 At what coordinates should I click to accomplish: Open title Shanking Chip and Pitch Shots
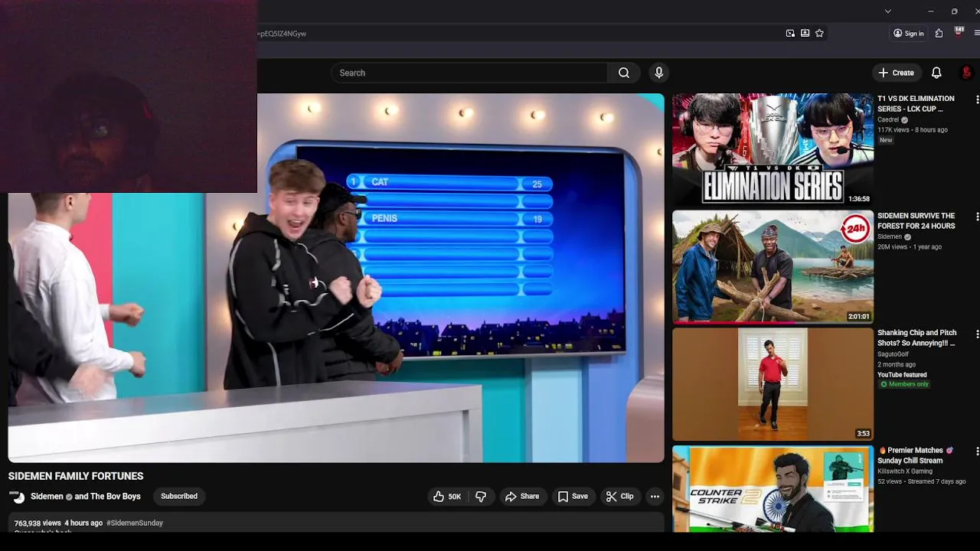(916, 337)
